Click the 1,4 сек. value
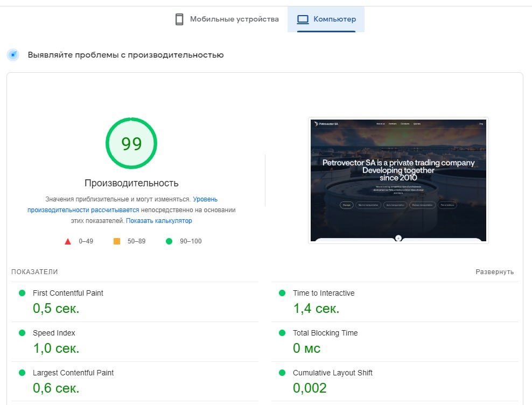This screenshot has height=405, width=532. [316, 308]
